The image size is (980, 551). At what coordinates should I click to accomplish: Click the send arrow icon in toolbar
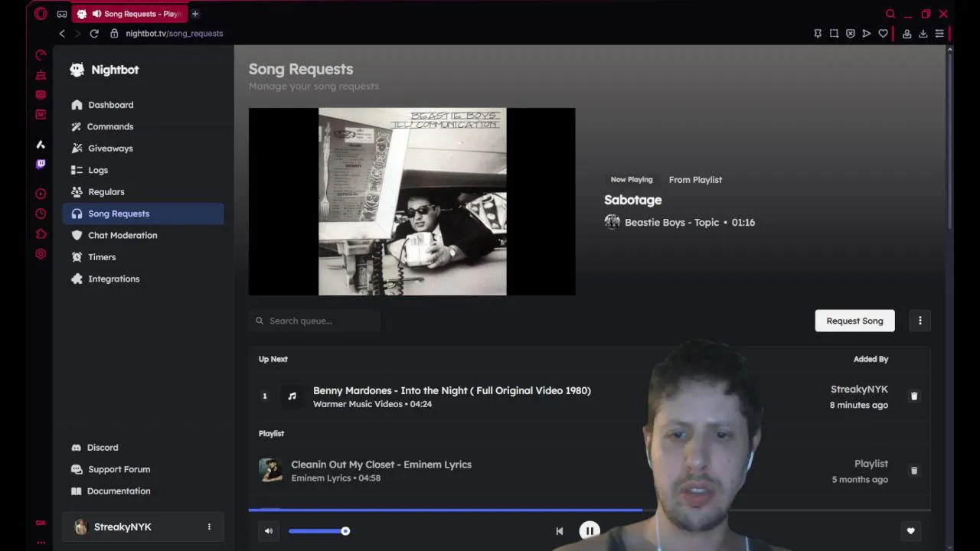coord(867,34)
